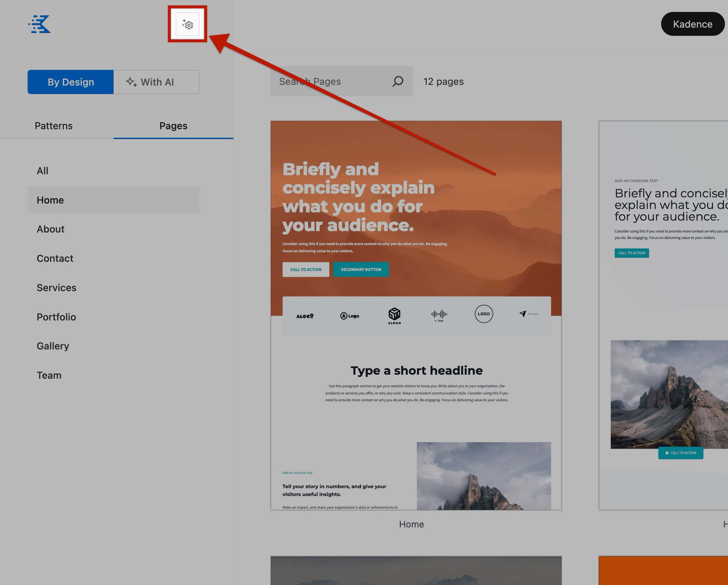The image size is (728, 585).
Task: Open the AI settings gear icon
Action: [x=187, y=24]
